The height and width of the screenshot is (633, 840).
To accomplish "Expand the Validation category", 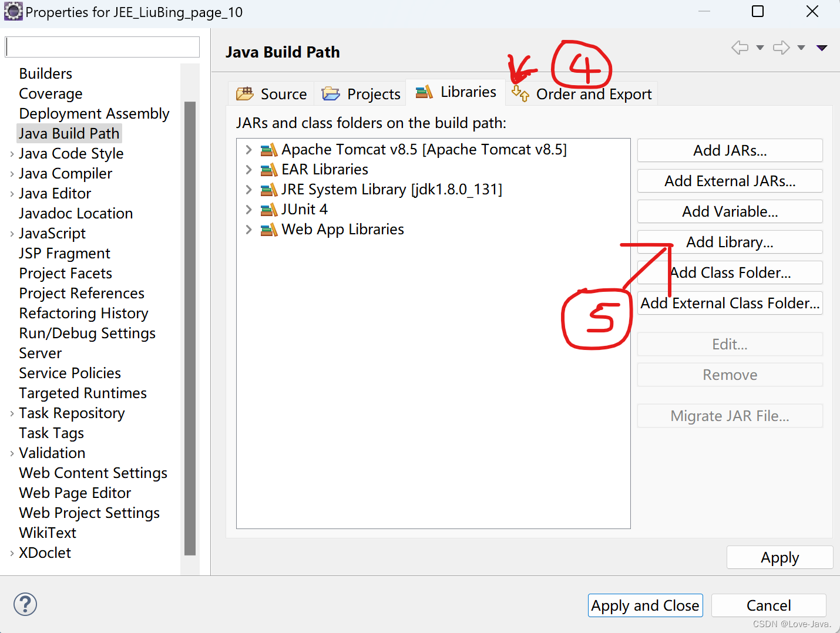I will [12, 453].
